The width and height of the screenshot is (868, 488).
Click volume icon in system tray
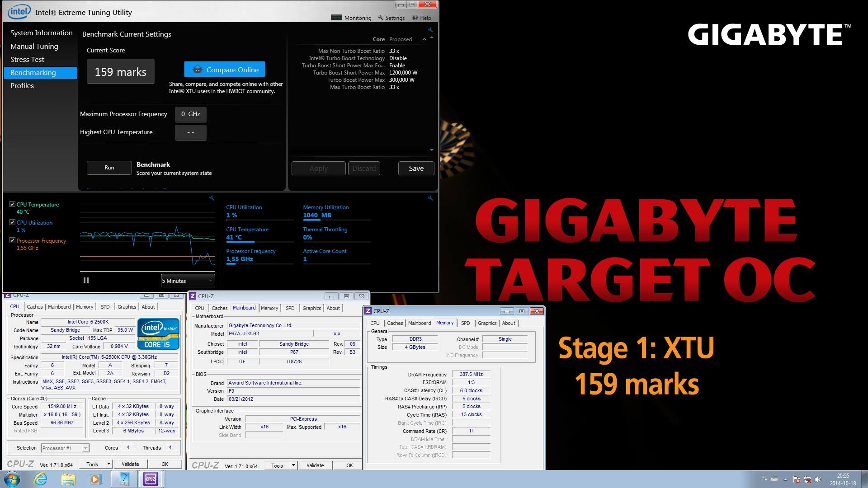click(x=818, y=479)
